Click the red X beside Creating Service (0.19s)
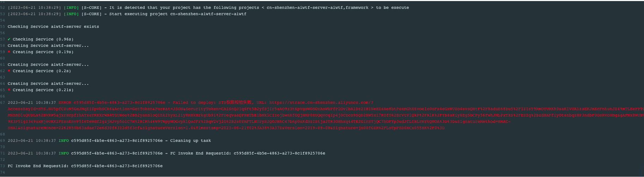The height and width of the screenshot is (177, 644). [x=9, y=52]
